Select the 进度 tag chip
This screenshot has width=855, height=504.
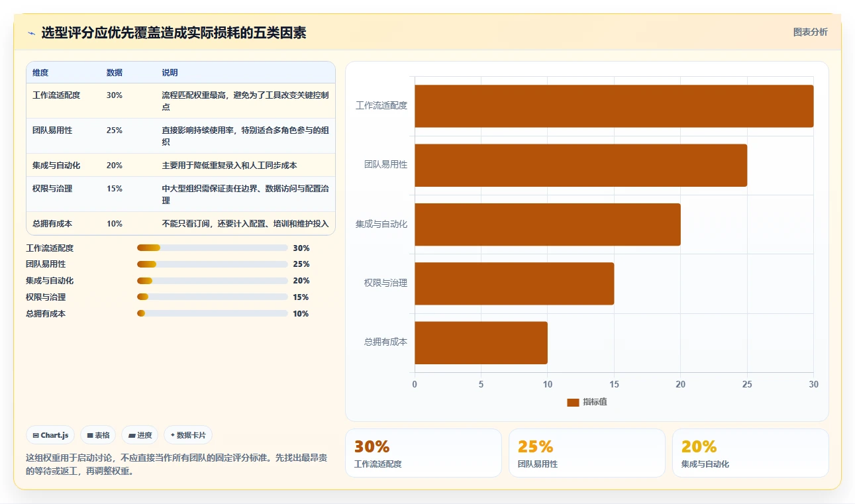140,435
